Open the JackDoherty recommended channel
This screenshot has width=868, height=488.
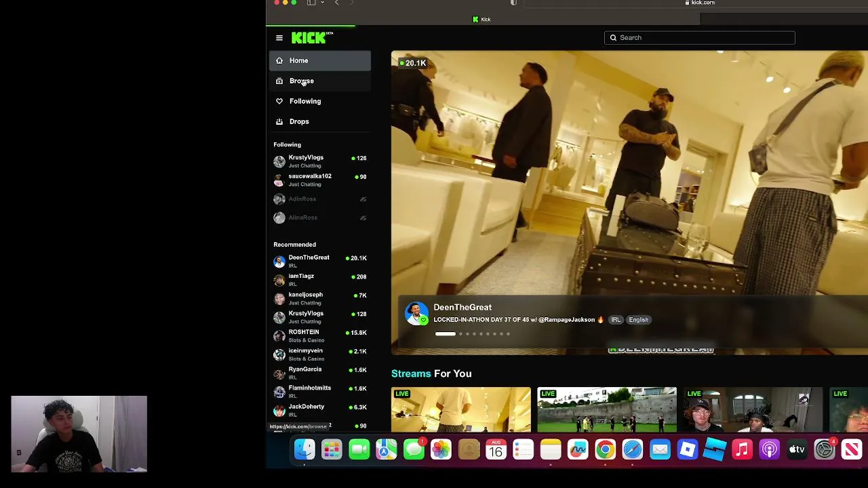pyautogui.click(x=320, y=410)
